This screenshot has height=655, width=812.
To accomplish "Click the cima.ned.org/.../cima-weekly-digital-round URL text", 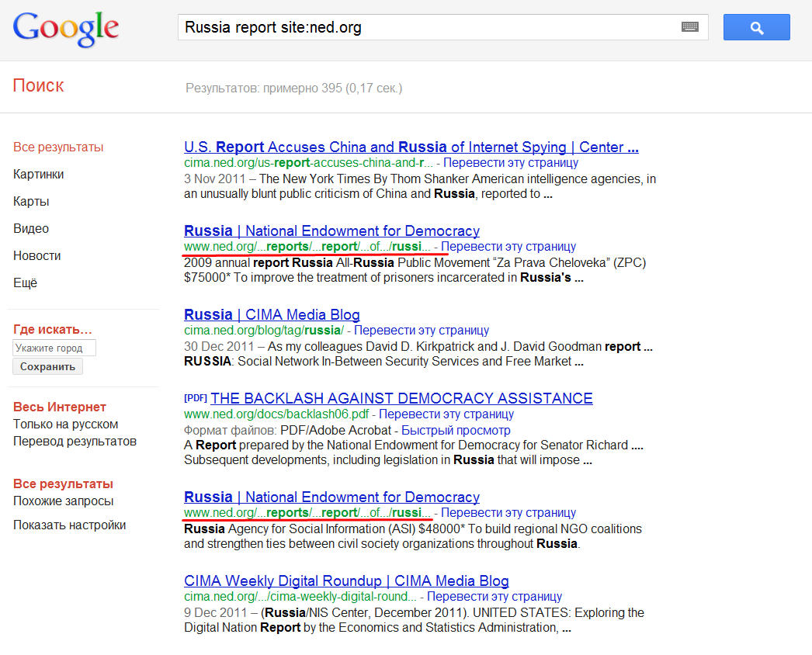I will 300,597.
